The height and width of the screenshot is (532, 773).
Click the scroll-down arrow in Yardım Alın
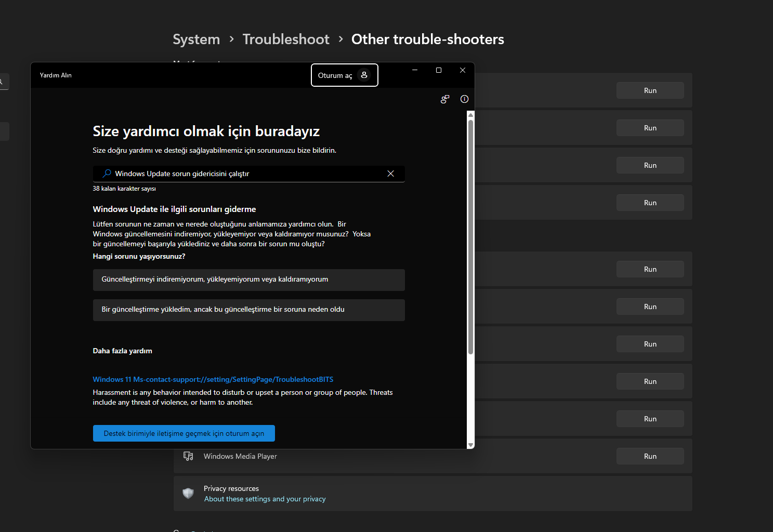point(470,445)
